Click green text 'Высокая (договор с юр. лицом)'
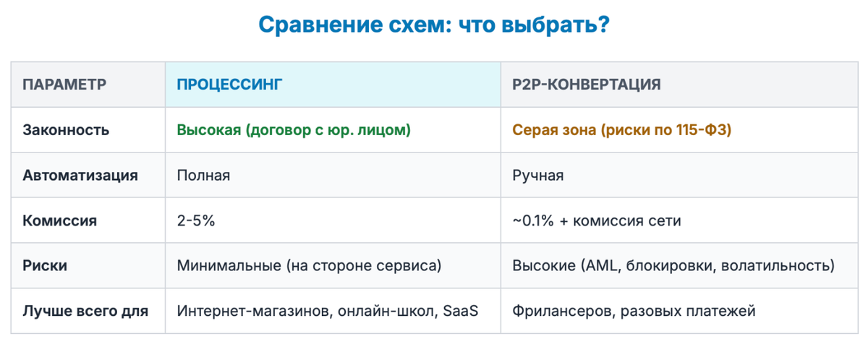 tap(294, 130)
